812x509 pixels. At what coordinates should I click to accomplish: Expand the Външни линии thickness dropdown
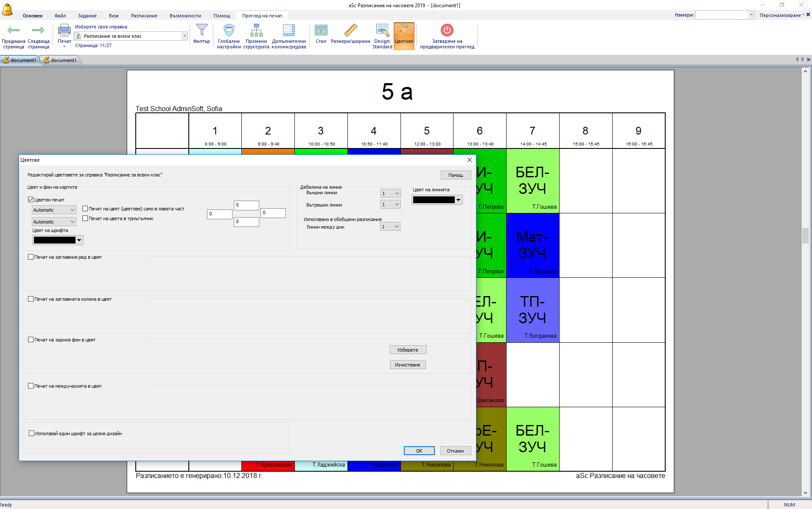397,193
